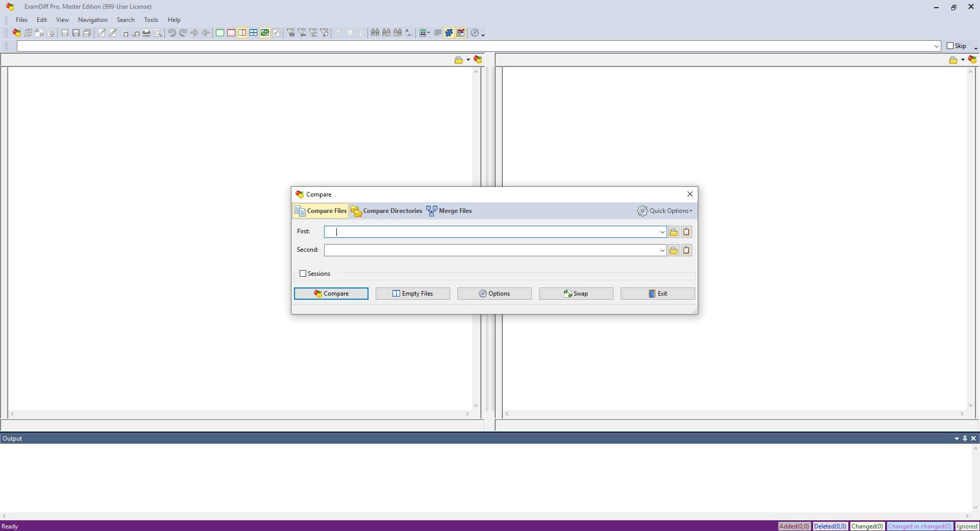This screenshot has width=980, height=531.
Task: Click the fourth funnel icon with the circle
Action: coord(324,33)
